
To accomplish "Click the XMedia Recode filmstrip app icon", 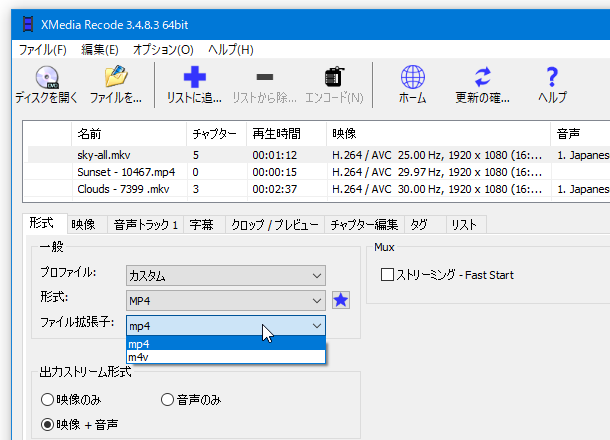I will [28, 25].
